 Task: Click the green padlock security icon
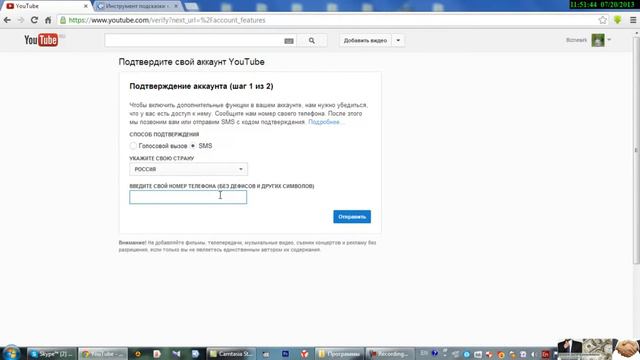63,20
